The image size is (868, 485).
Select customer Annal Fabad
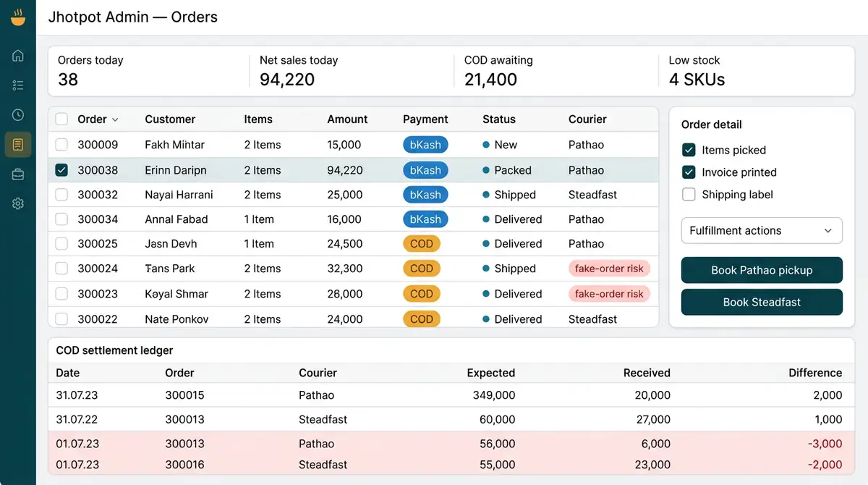pyautogui.click(x=176, y=219)
